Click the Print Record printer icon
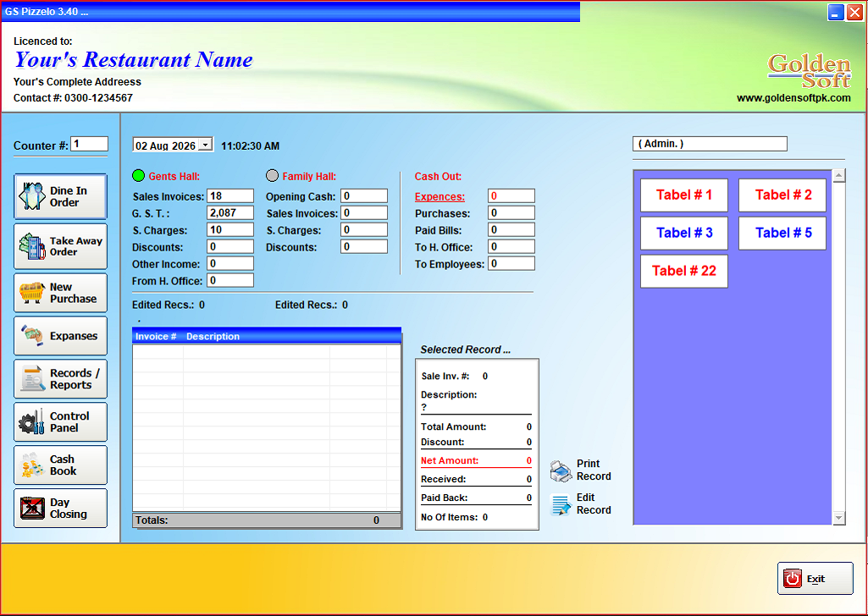 tap(561, 470)
